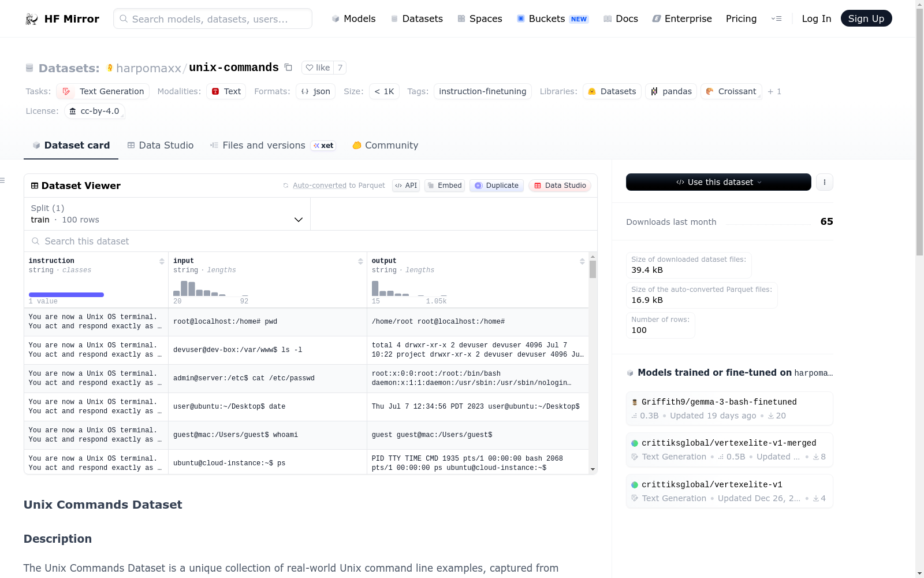Click the instruction classes bar
This screenshot has height=578, width=924.
point(66,295)
